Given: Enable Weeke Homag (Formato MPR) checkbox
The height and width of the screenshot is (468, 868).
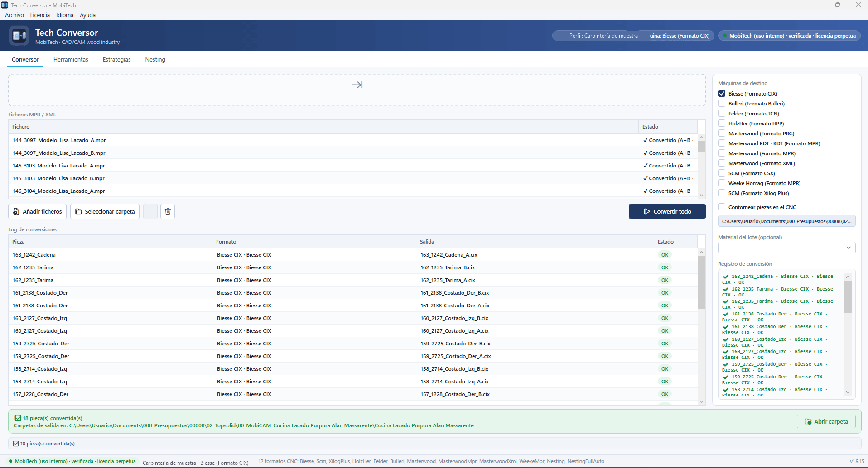Looking at the screenshot, I should pos(722,183).
